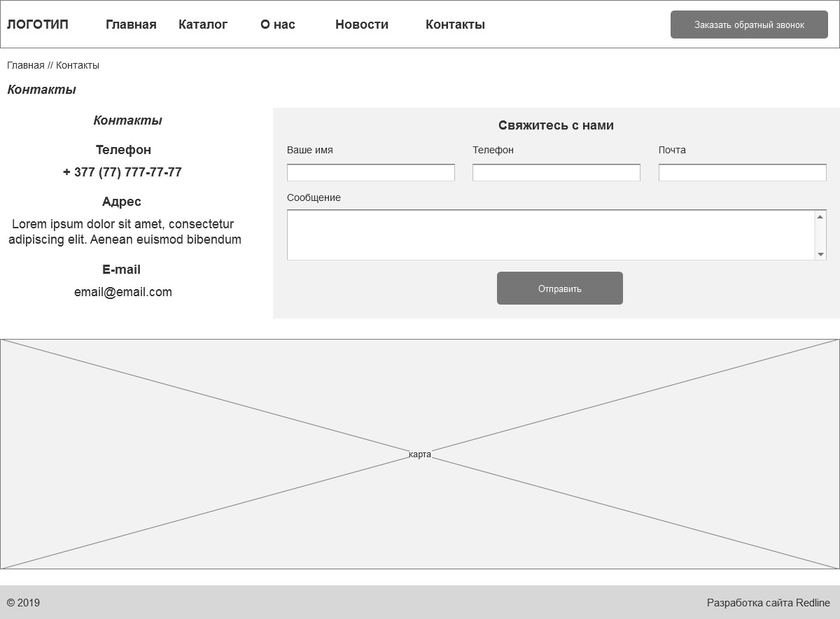The width and height of the screenshot is (840, 619).
Task: Submit the form with Отправить button
Action: click(560, 288)
